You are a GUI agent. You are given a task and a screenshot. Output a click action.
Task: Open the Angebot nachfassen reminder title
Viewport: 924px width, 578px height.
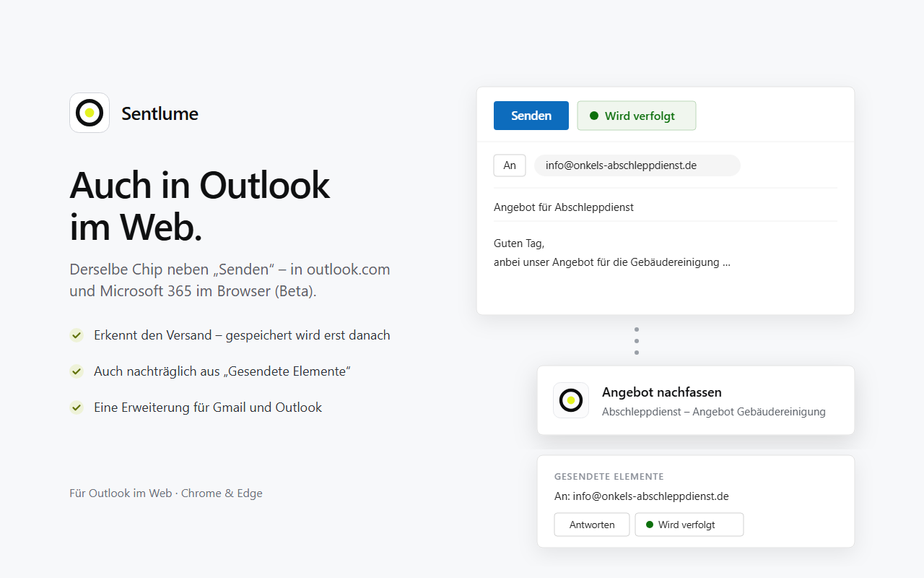tap(662, 392)
